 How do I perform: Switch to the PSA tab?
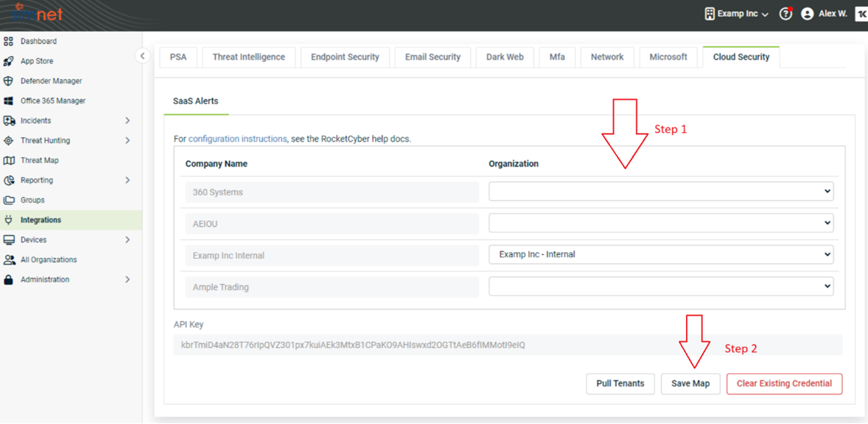click(178, 57)
